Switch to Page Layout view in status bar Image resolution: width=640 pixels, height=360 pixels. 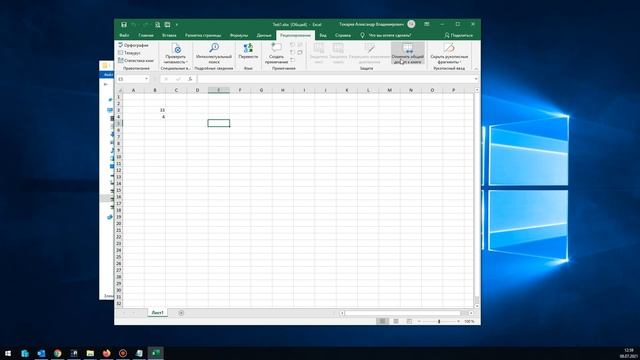[396, 321]
